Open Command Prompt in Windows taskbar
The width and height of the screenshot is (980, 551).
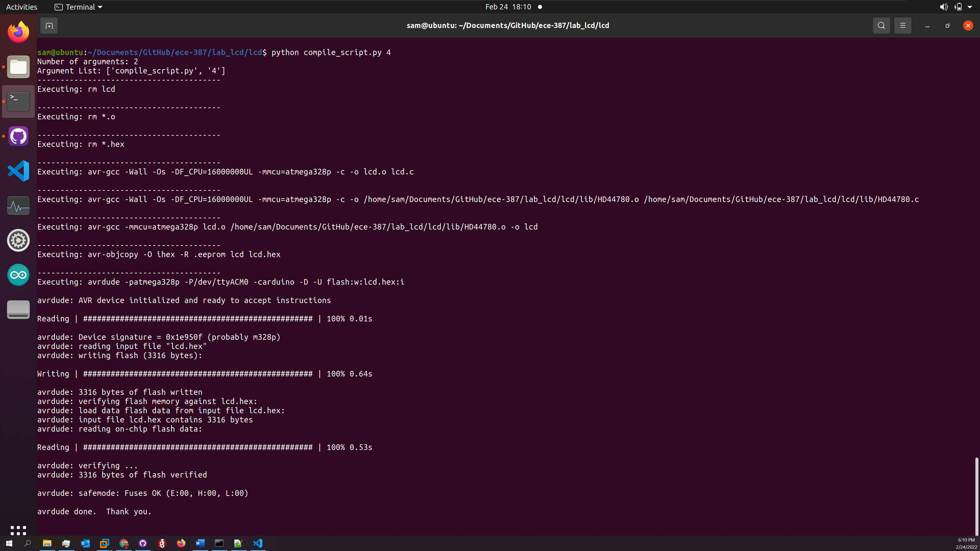219,543
